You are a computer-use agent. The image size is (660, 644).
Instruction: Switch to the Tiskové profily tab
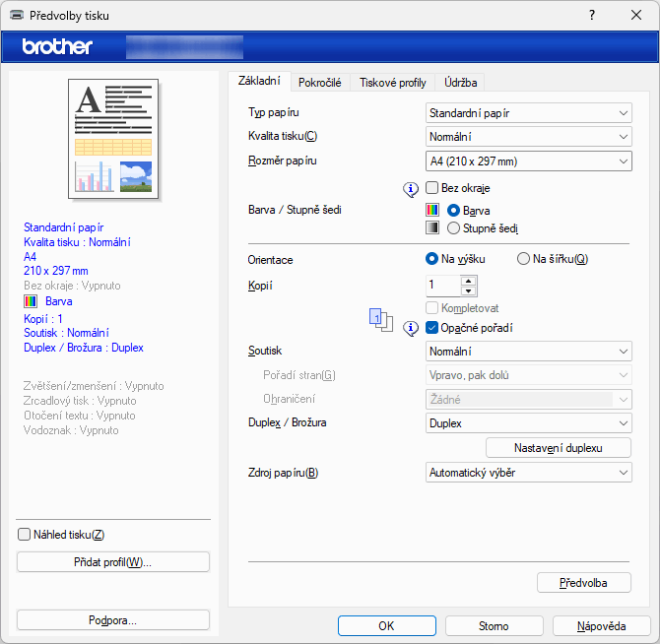click(x=393, y=83)
